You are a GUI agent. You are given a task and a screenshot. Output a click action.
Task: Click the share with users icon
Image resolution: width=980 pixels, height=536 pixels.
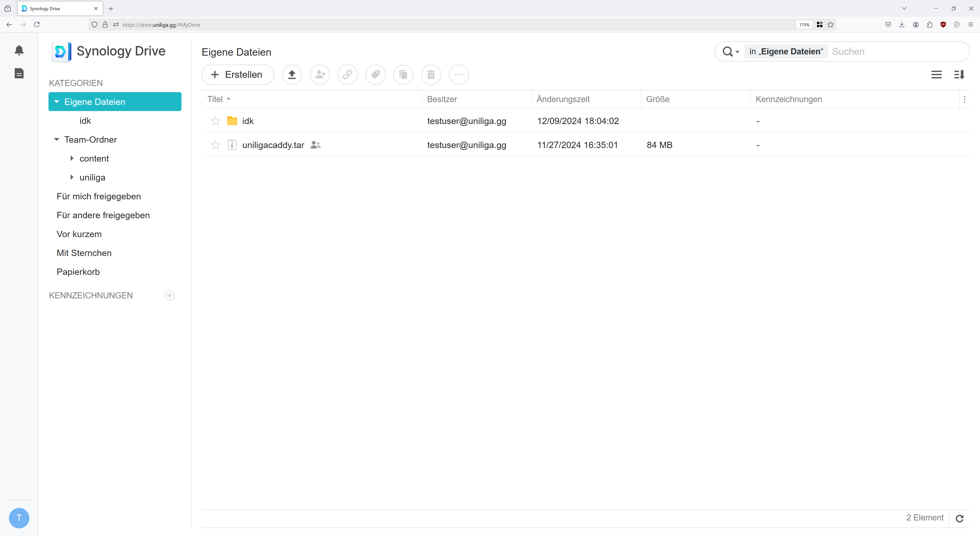[320, 75]
